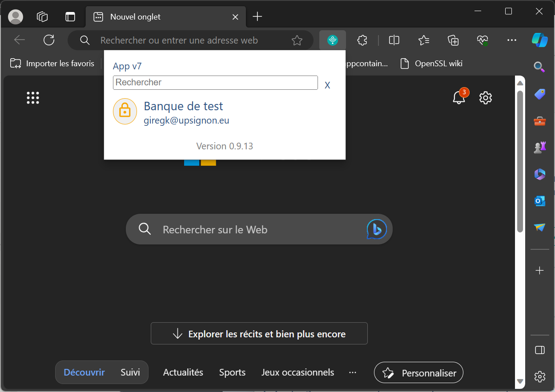Expand the apps grid launcher
The image size is (555, 392).
click(33, 98)
